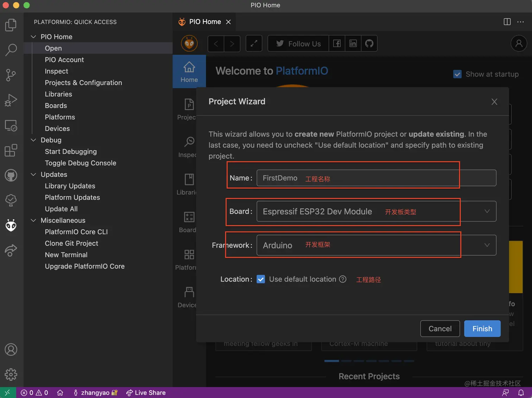Select Platforms in PIO side navigation

186,260
